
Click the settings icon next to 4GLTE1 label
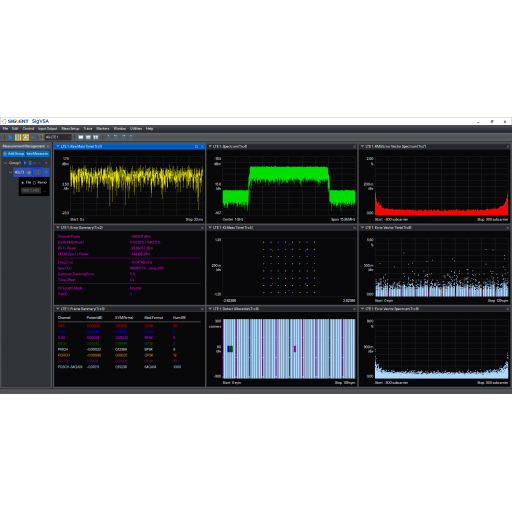(x=29, y=172)
